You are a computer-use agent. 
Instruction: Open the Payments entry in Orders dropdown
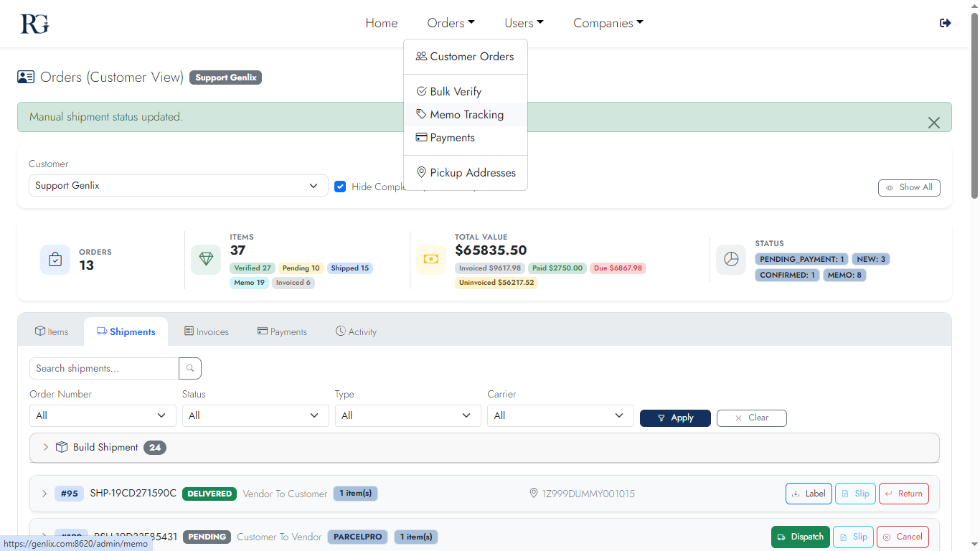pos(453,137)
